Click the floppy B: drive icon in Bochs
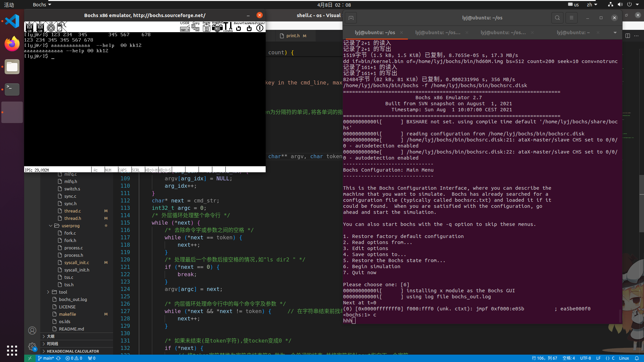644x362 pixels. [40, 27]
